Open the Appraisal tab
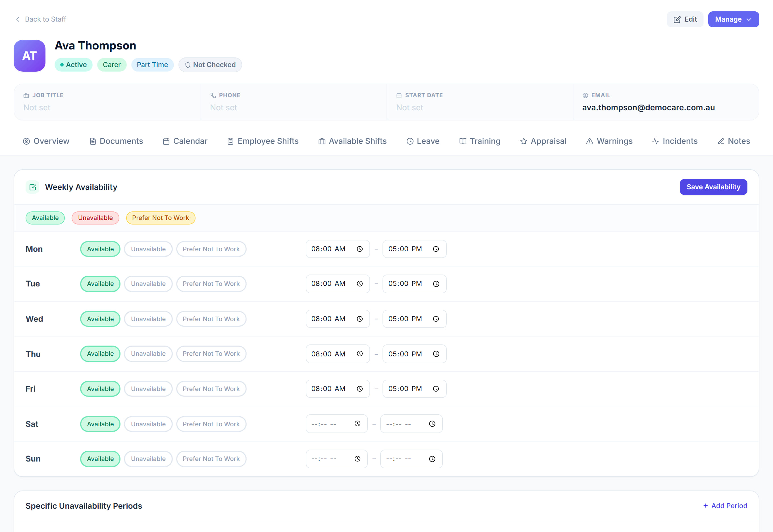The image size is (773, 532). click(543, 141)
